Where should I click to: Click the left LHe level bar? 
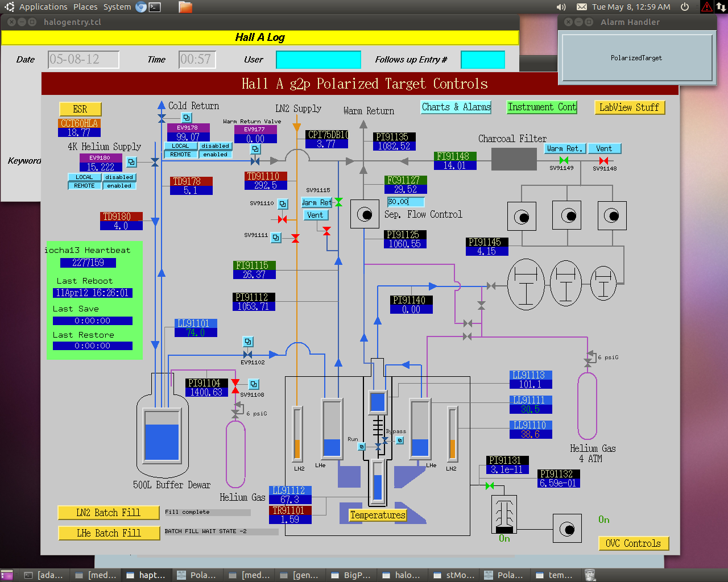(x=332, y=429)
